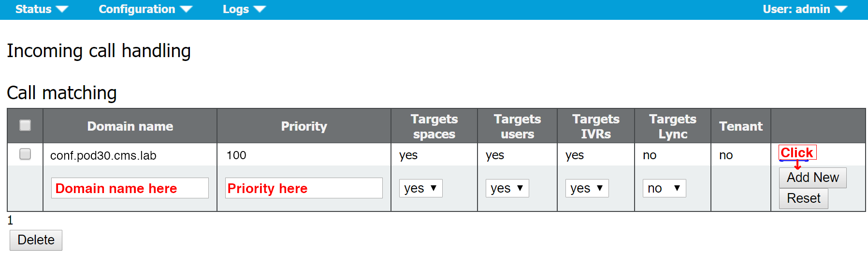Open the conf.pod30.cms.lab domain entry
The height and width of the screenshot is (255, 868).
(103, 155)
